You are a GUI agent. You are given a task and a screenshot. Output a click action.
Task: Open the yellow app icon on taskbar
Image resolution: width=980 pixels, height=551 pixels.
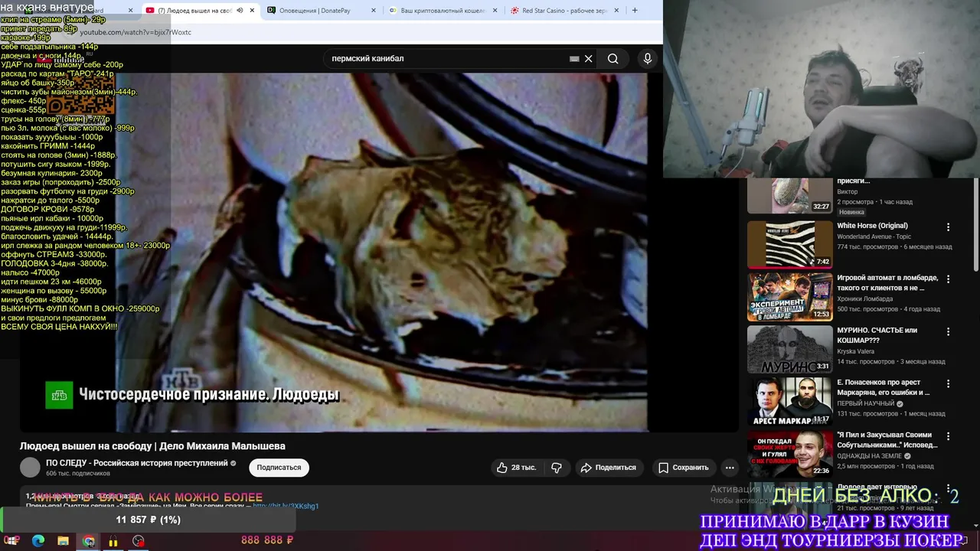pos(113,541)
